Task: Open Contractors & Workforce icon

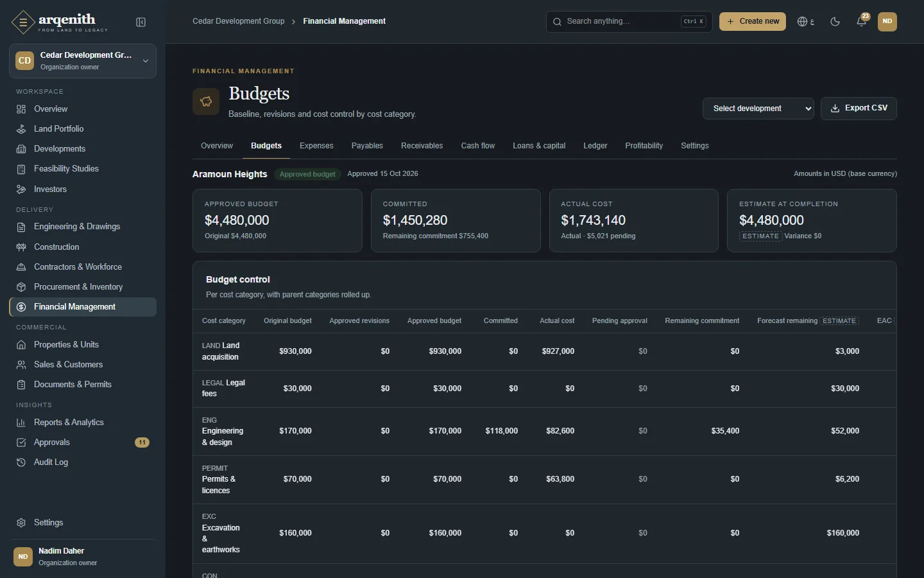Action: pyautogui.click(x=21, y=267)
